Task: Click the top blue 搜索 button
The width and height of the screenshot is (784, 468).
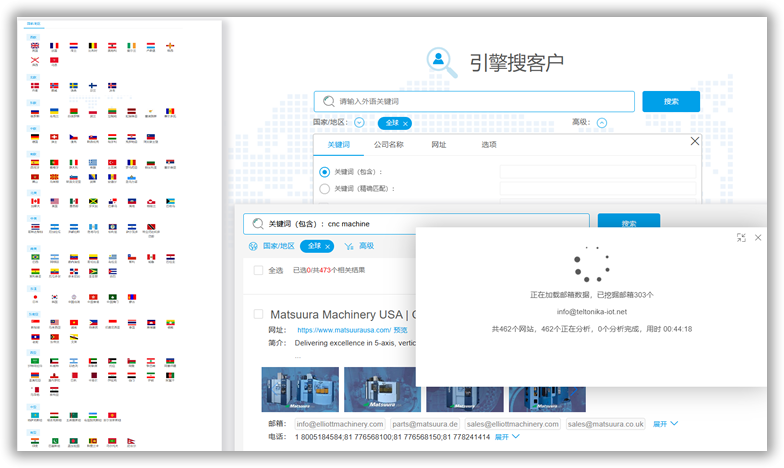Action: pyautogui.click(x=671, y=102)
